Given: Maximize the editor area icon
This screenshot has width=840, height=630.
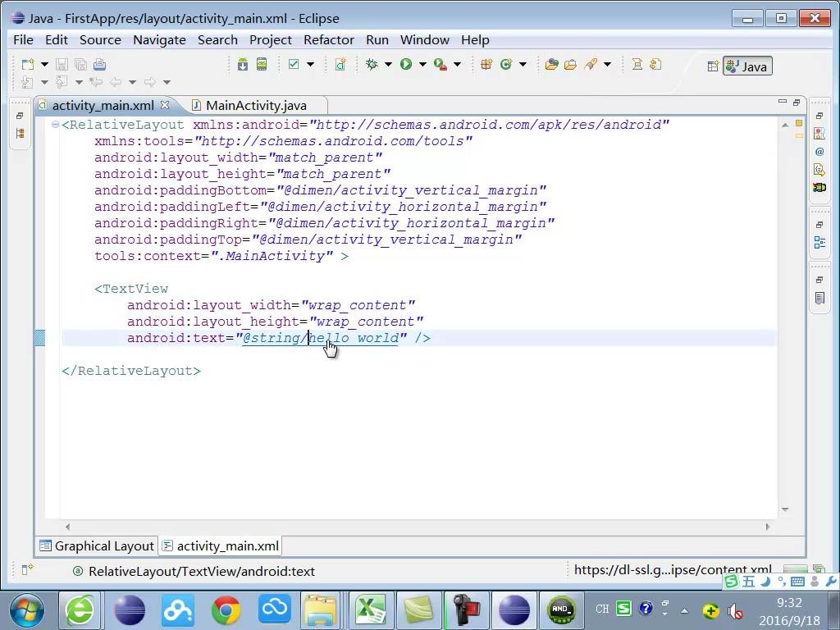Looking at the screenshot, I should coord(797,103).
